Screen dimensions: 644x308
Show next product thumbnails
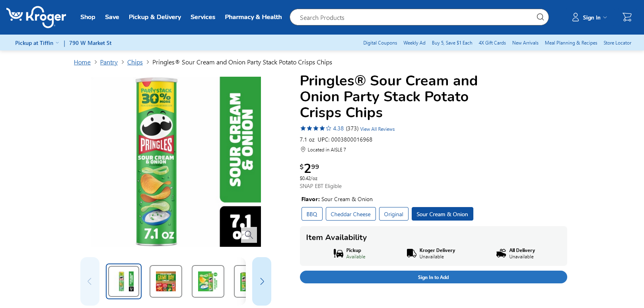(x=262, y=281)
